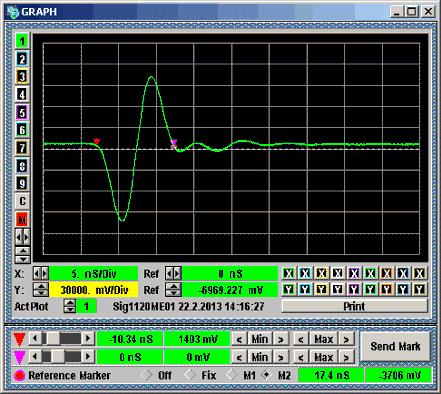Click magenta marker next Max arrow

pos(346,357)
